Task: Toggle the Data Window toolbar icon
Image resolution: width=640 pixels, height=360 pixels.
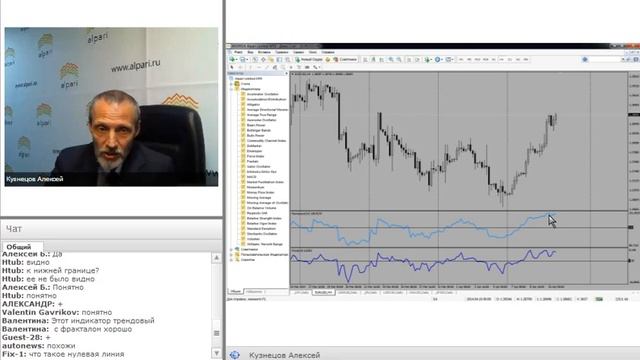Action: coord(263,60)
